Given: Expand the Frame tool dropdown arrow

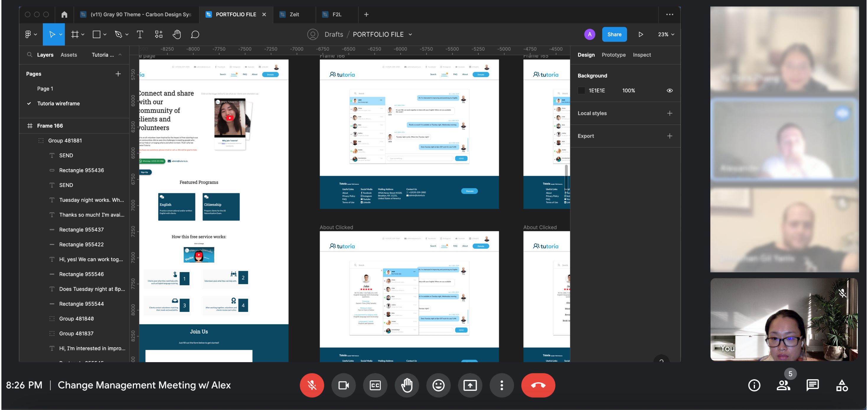Looking at the screenshot, I should pyautogui.click(x=83, y=34).
